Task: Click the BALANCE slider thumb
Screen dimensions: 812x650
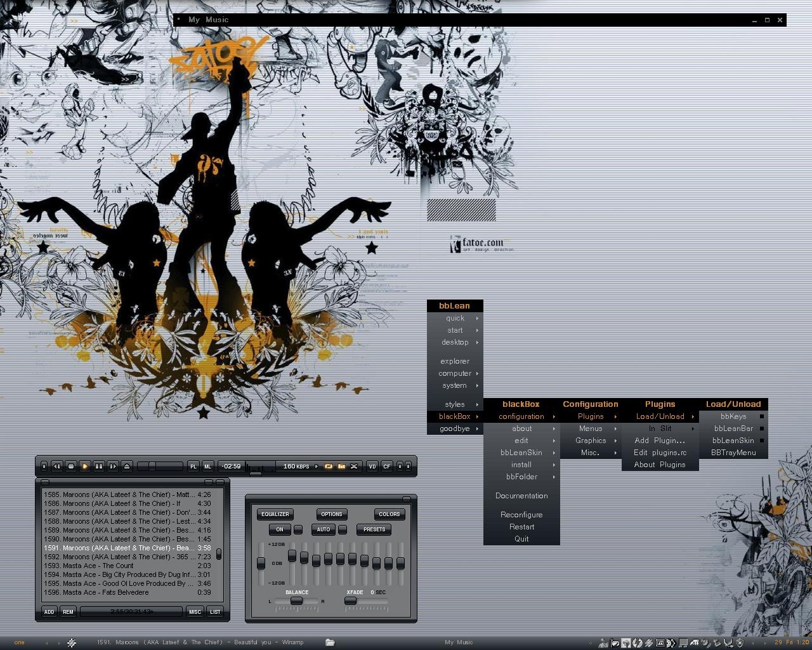Action: coord(297,600)
